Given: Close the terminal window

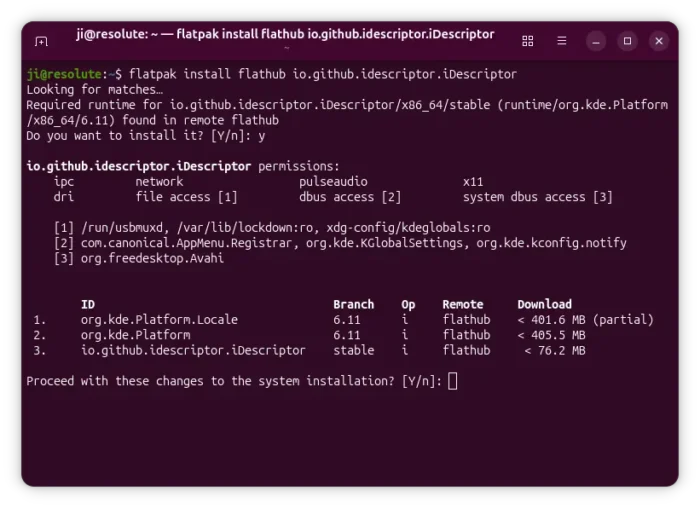Looking at the screenshot, I should point(659,41).
